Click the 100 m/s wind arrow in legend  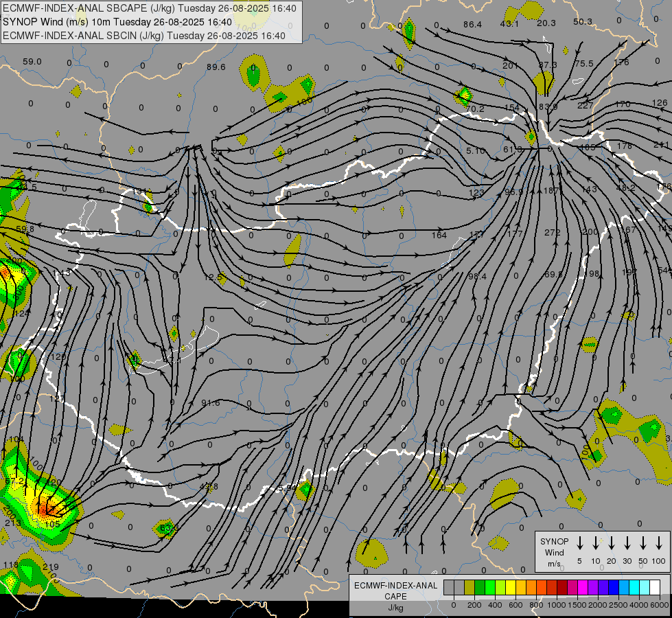point(659,543)
